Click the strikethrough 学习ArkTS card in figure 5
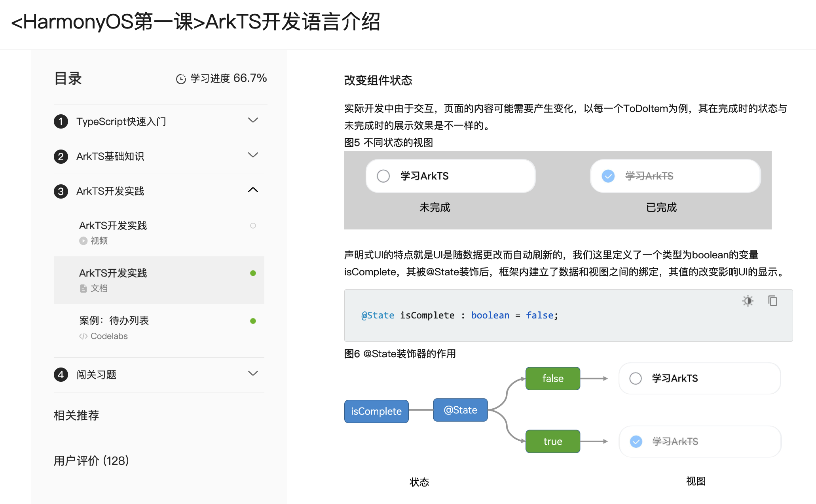The width and height of the screenshot is (816, 504). pyautogui.click(x=676, y=176)
